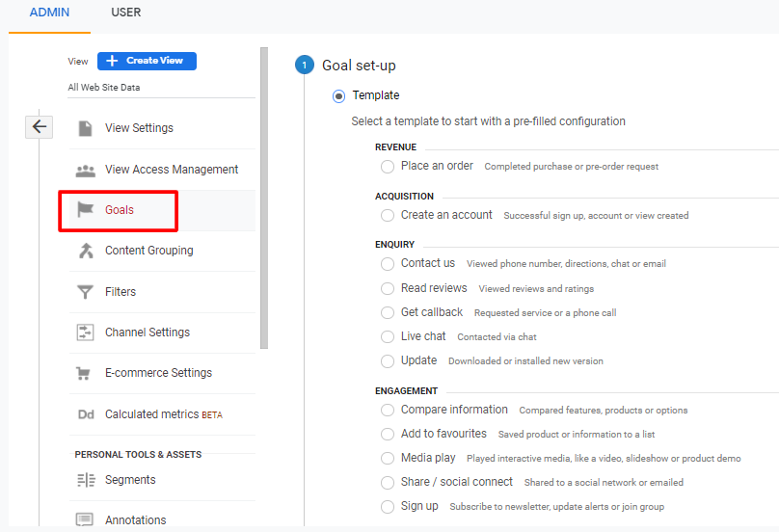Click the Segments icon
This screenshot has height=532, width=779.
click(x=86, y=480)
